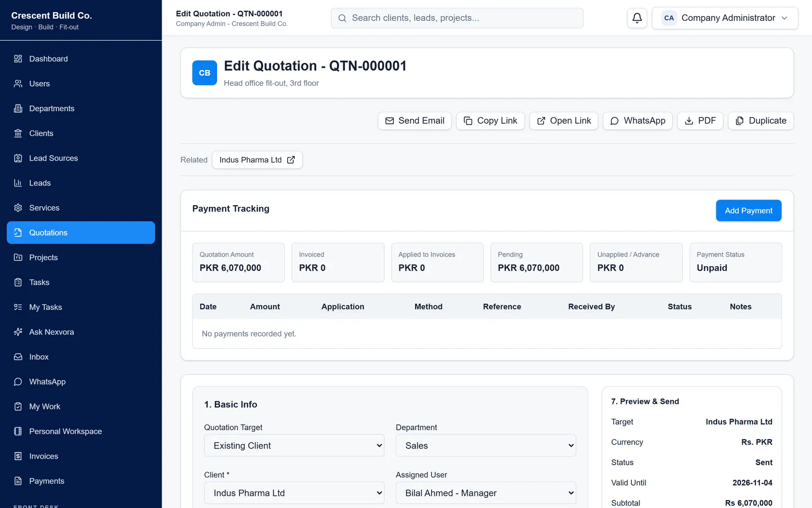This screenshot has width=812, height=508.
Task: Open Lead Sources page
Action: pos(81,158)
